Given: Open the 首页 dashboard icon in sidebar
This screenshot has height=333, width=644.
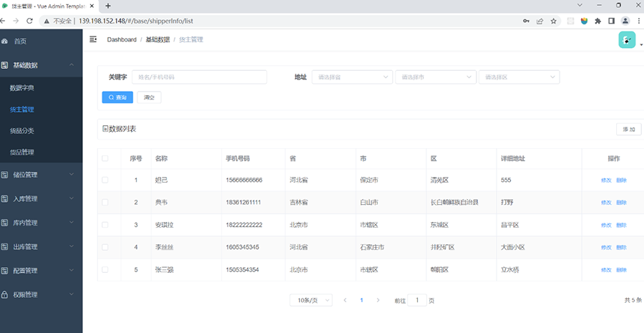Looking at the screenshot, I should click(4, 41).
